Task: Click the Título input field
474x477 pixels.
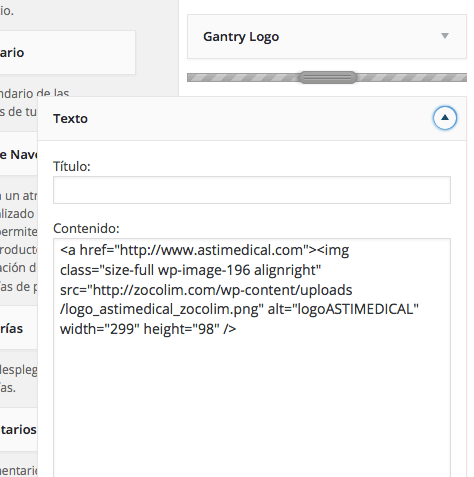Action: [x=252, y=190]
